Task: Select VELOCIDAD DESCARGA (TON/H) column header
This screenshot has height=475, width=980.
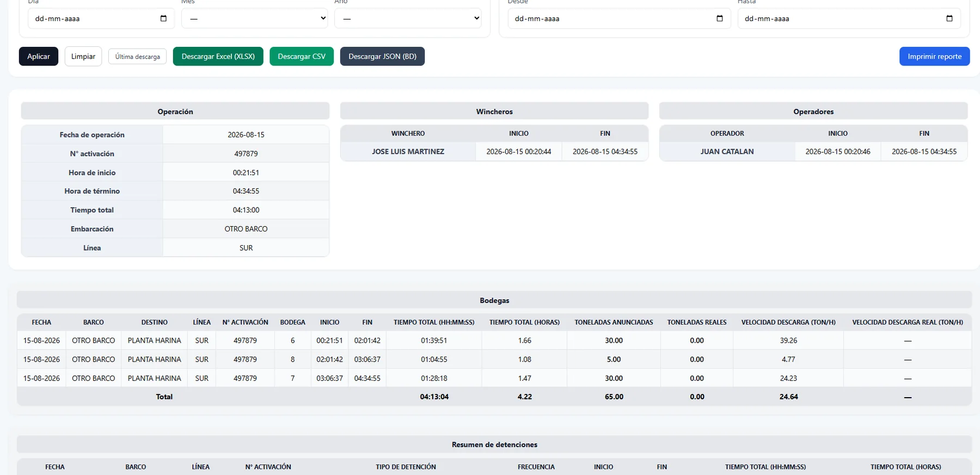Action: tap(788, 322)
